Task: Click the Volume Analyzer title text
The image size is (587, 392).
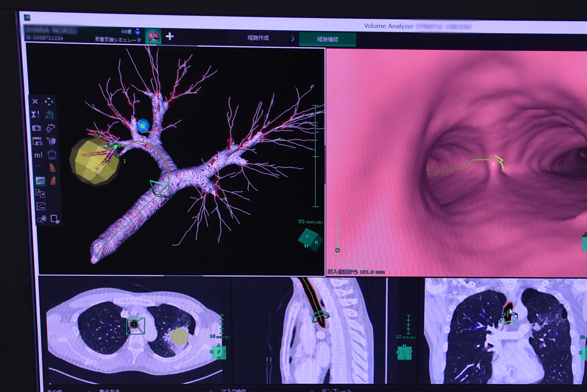Action: pos(389,26)
